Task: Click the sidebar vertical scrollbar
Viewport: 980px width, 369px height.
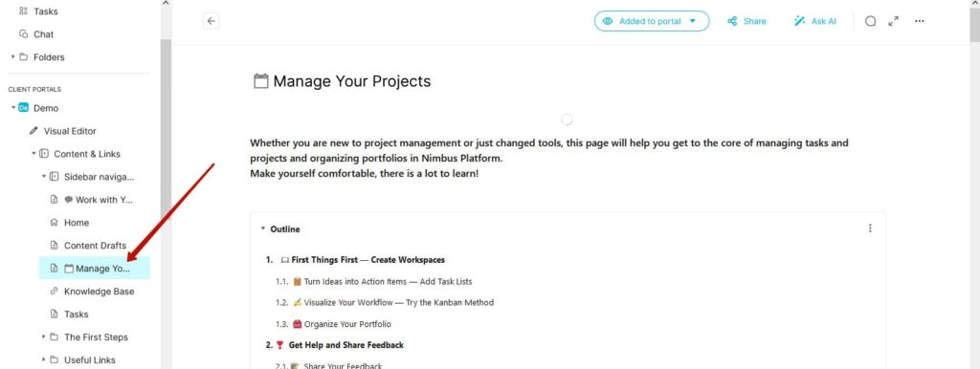Action: [166, 125]
